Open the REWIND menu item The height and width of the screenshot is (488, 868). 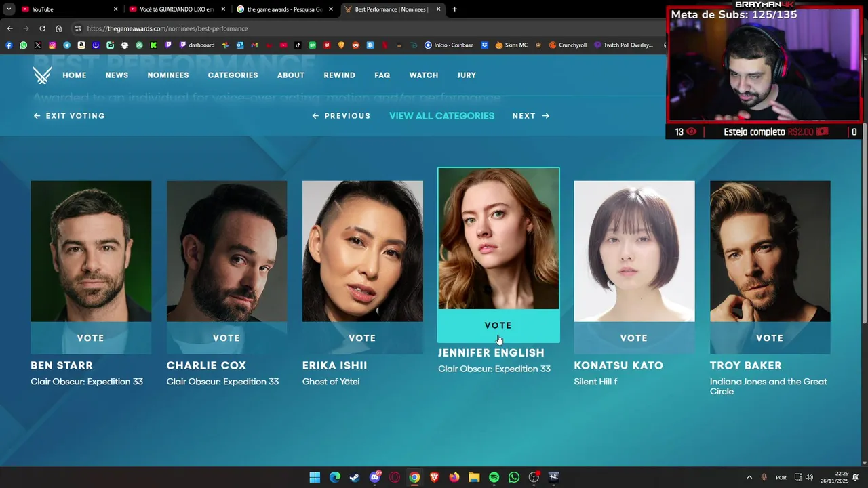[x=339, y=75]
